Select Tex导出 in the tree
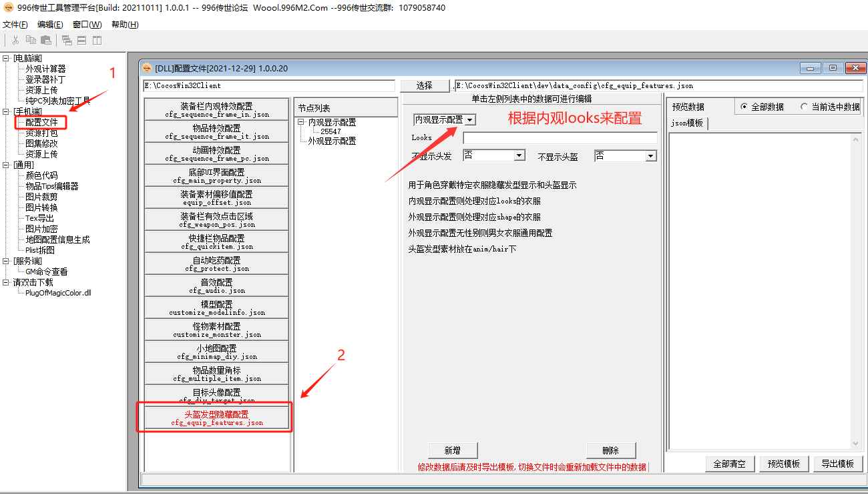This screenshot has width=868, height=495. click(x=40, y=218)
